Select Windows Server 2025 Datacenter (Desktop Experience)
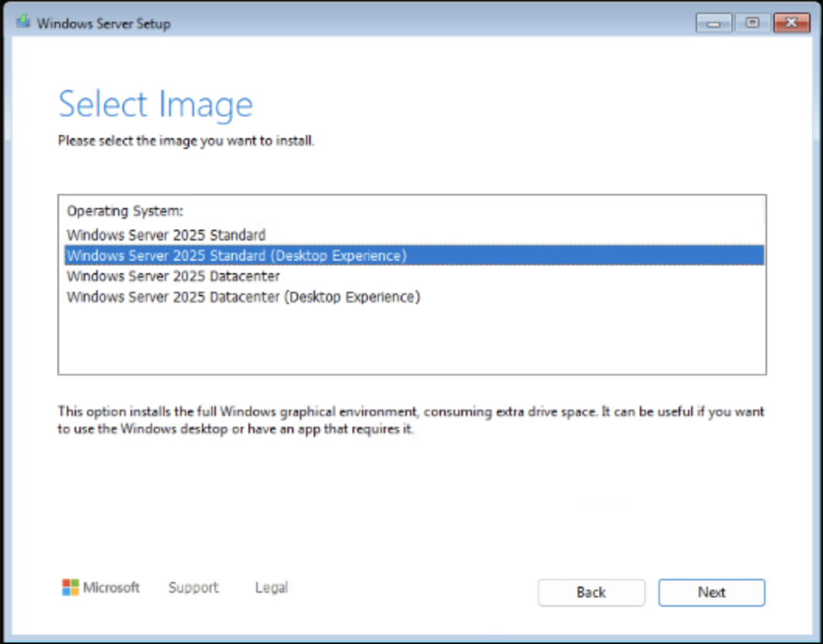 (x=414, y=297)
